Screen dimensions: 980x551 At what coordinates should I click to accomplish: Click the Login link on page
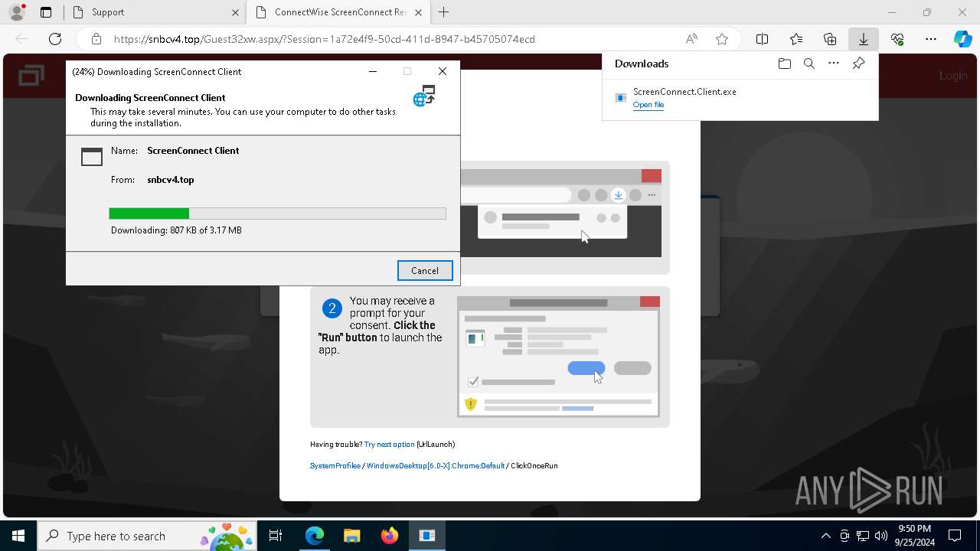point(953,75)
